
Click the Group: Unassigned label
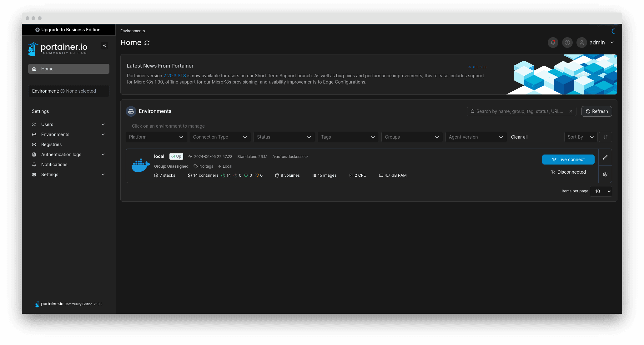click(x=171, y=166)
